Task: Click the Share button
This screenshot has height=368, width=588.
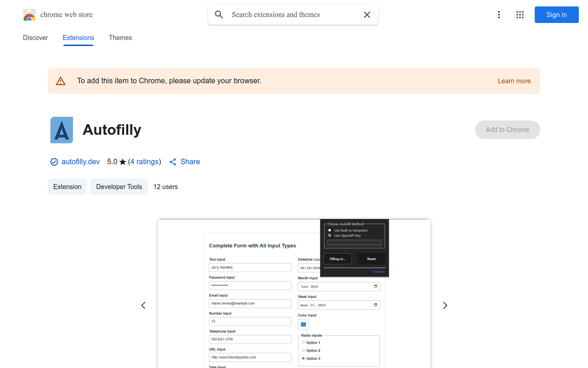Action: coord(185,162)
